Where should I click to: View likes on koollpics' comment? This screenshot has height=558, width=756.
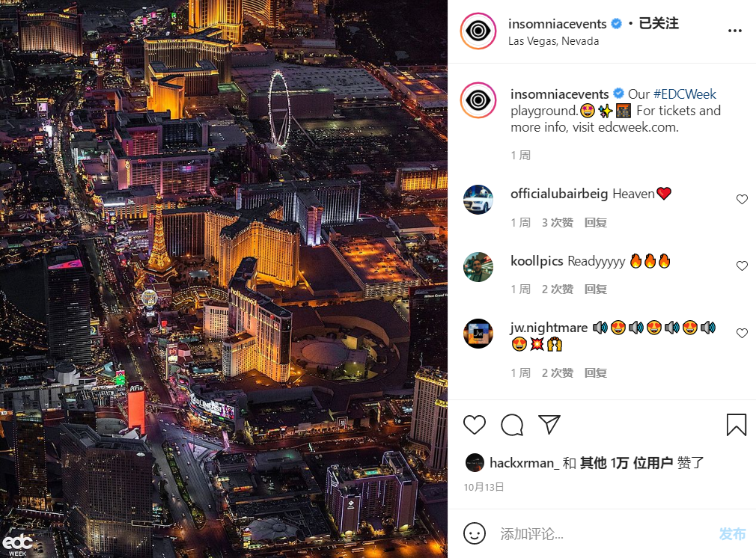pyautogui.click(x=558, y=289)
